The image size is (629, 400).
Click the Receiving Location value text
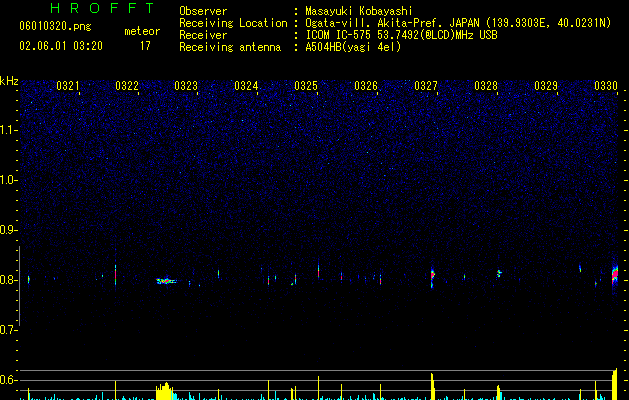(x=458, y=23)
